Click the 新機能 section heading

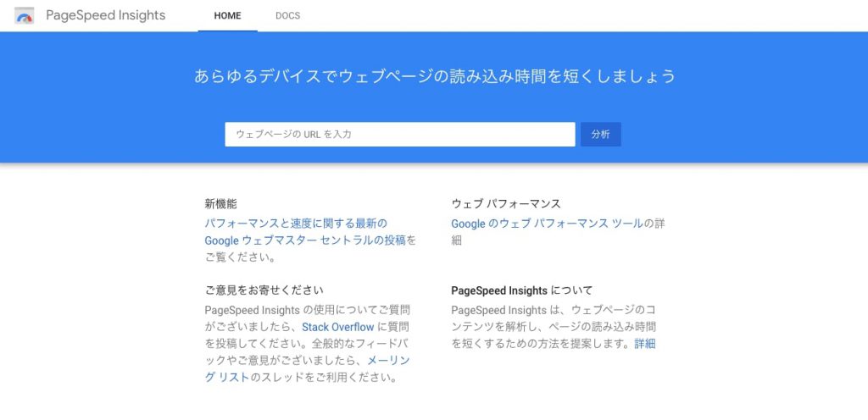(220, 204)
